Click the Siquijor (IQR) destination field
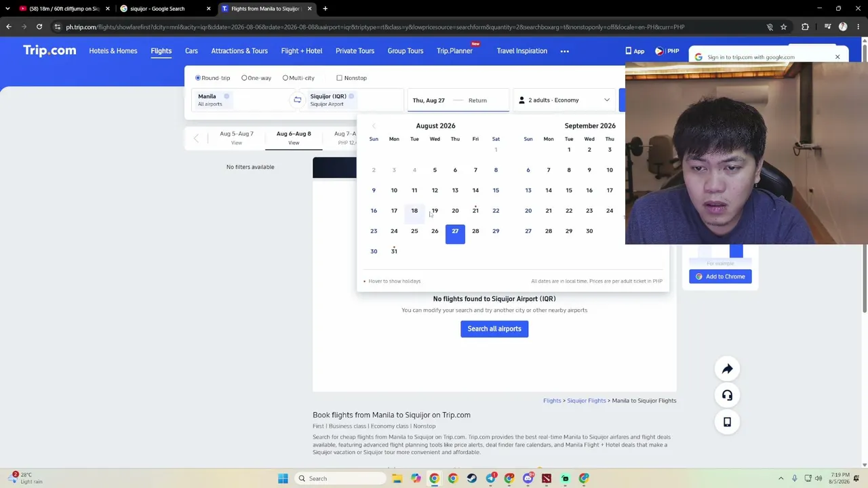 point(354,100)
